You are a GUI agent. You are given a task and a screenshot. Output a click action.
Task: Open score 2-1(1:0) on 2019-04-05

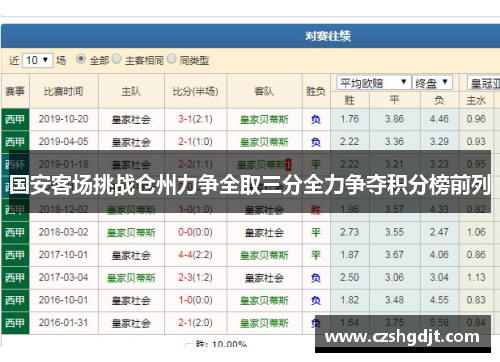pyautogui.click(x=195, y=142)
